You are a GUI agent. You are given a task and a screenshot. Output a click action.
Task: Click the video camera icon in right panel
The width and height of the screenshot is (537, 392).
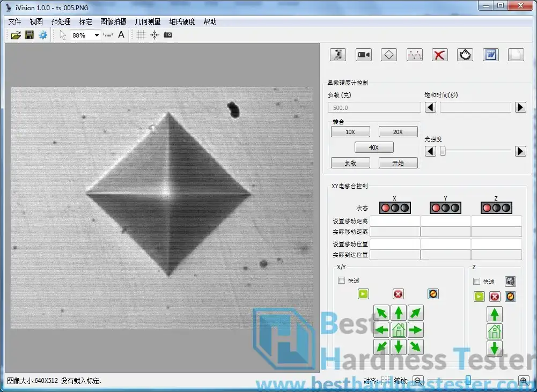pyautogui.click(x=364, y=55)
